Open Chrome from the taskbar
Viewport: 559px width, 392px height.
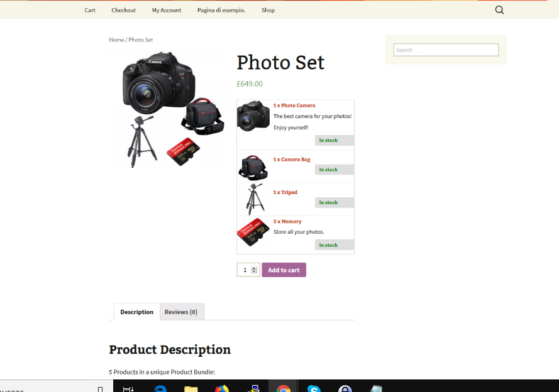pyautogui.click(x=284, y=389)
